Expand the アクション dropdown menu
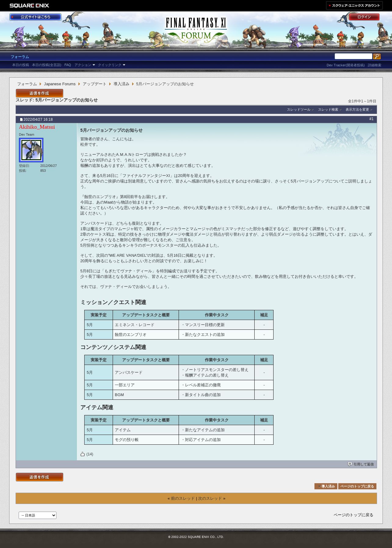This screenshot has width=392, height=548. point(85,65)
